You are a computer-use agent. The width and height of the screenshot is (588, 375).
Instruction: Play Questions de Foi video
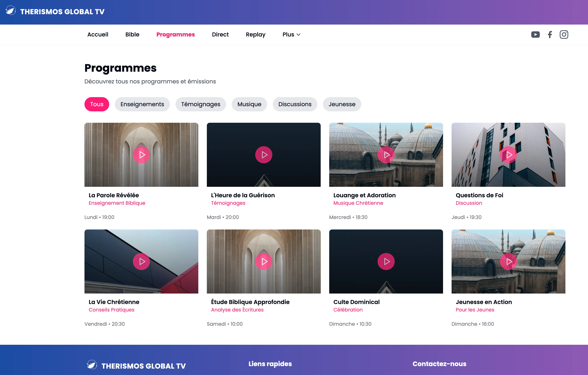[x=508, y=155]
